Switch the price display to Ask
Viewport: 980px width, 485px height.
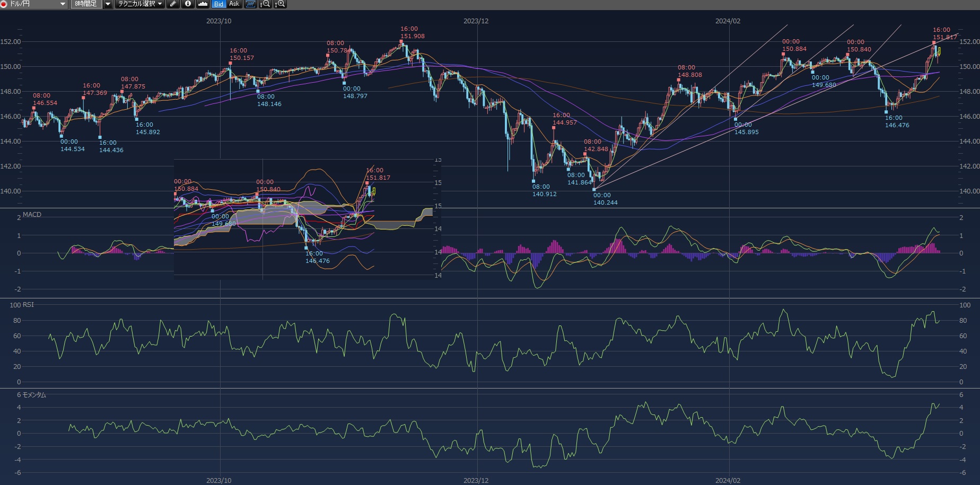pyautogui.click(x=234, y=4)
